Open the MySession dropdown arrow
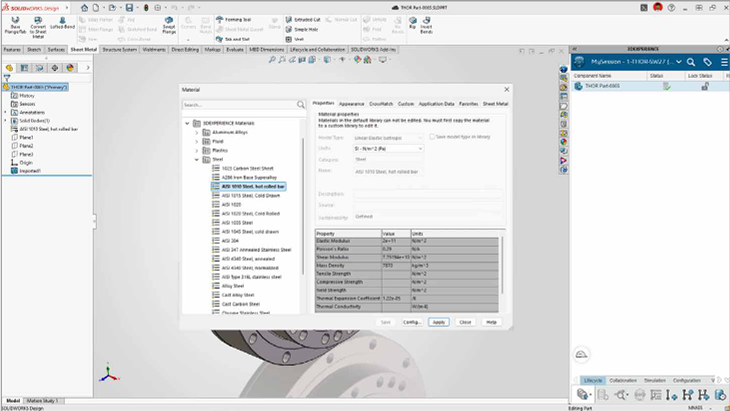730x411 pixels. tap(679, 62)
